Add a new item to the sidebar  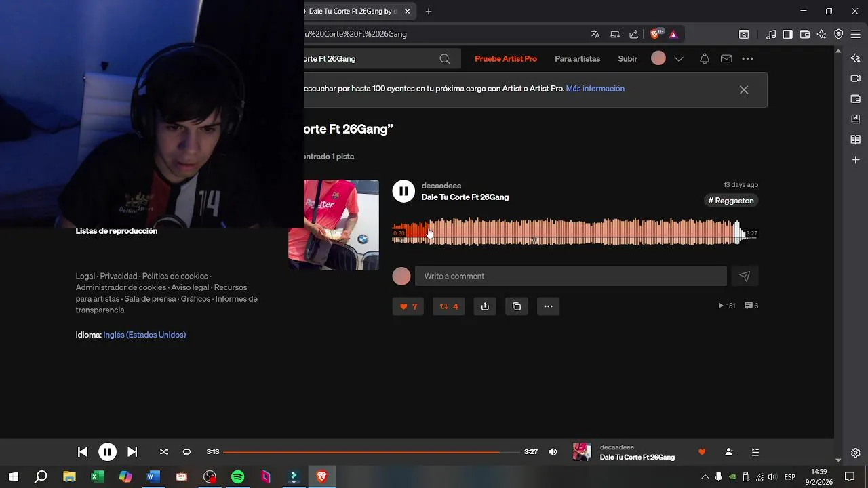pos(856,160)
